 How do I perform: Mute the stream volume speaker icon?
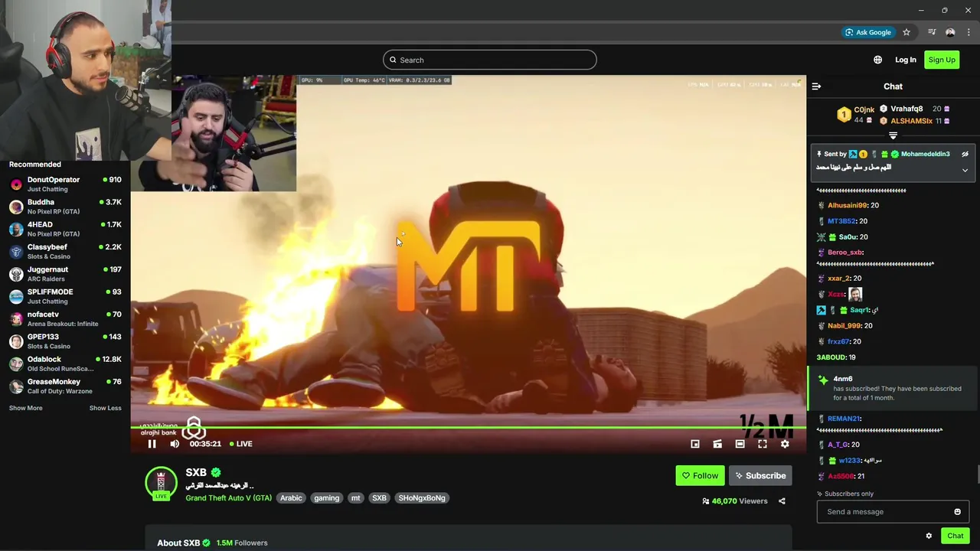pos(175,444)
